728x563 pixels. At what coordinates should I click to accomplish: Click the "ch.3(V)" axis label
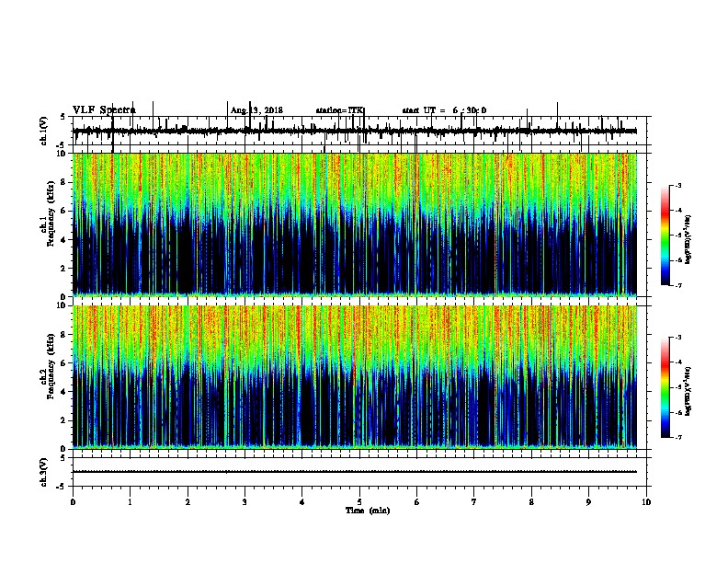(x=44, y=472)
